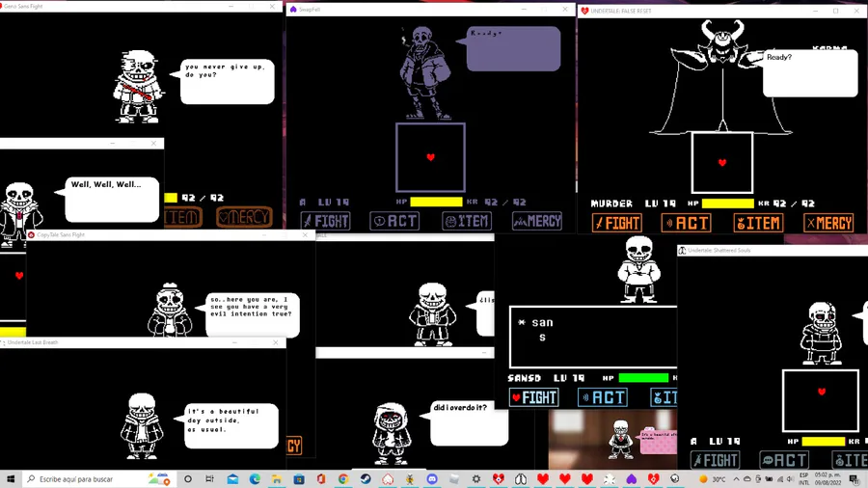Launch Mail from the taskbar
Screen dimensions: 868x488
pyautogui.click(x=232, y=479)
